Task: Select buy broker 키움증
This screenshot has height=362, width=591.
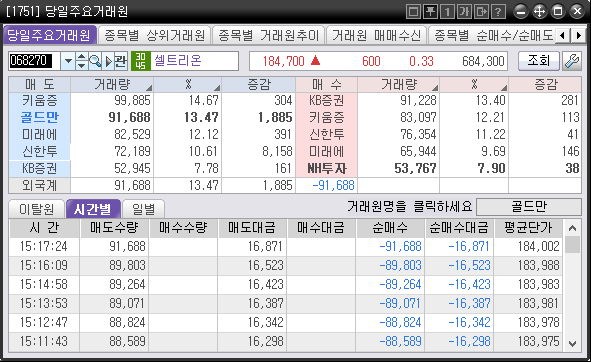Action: coord(326,117)
